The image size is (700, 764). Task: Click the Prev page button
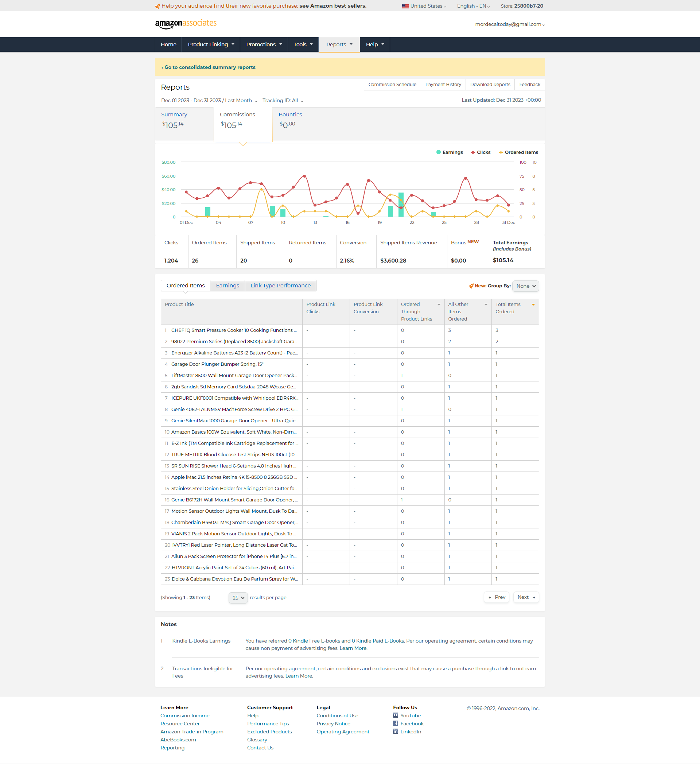tap(496, 597)
